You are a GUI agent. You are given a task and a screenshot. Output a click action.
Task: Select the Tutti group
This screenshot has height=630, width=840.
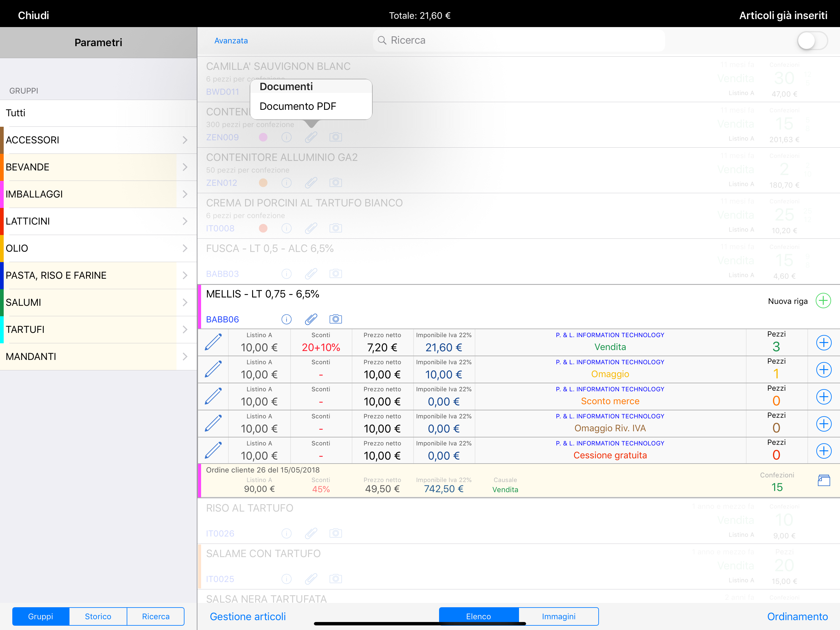tap(98, 113)
